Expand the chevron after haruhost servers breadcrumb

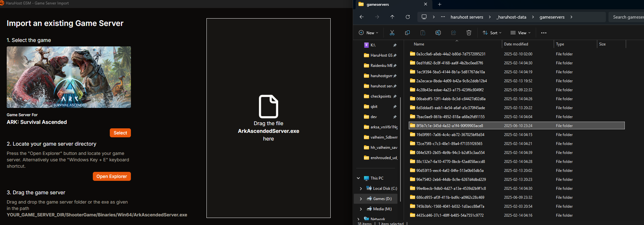[490, 17]
